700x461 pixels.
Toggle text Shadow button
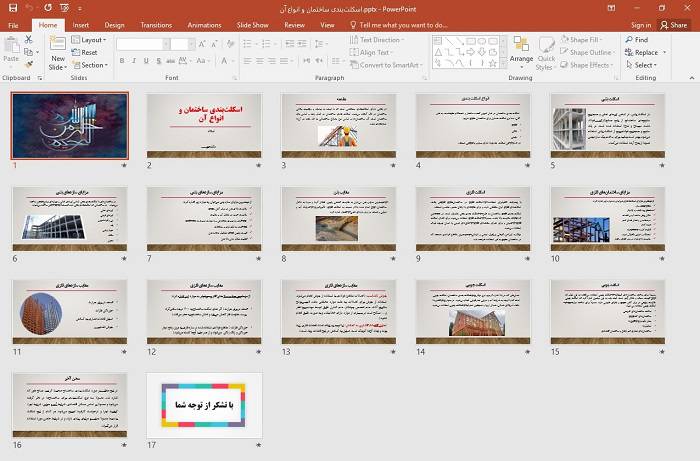tap(158, 61)
